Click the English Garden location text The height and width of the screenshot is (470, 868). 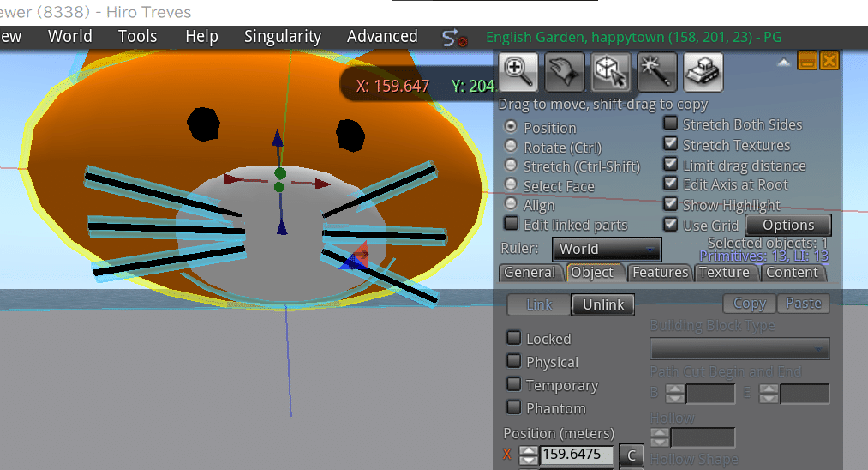click(634, 37)
